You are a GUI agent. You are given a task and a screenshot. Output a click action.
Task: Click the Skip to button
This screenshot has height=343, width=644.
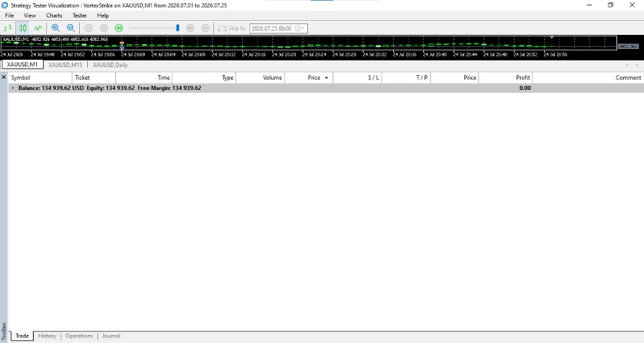231,28
